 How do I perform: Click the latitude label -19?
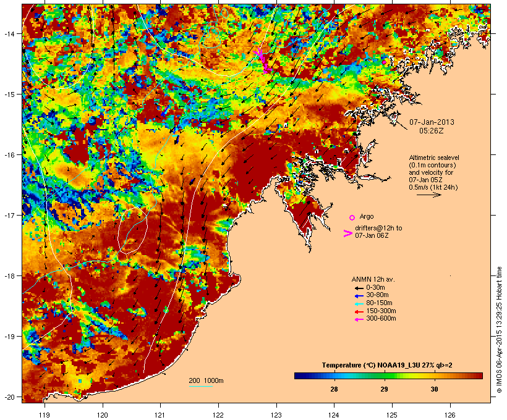click(x=9, y=337)
